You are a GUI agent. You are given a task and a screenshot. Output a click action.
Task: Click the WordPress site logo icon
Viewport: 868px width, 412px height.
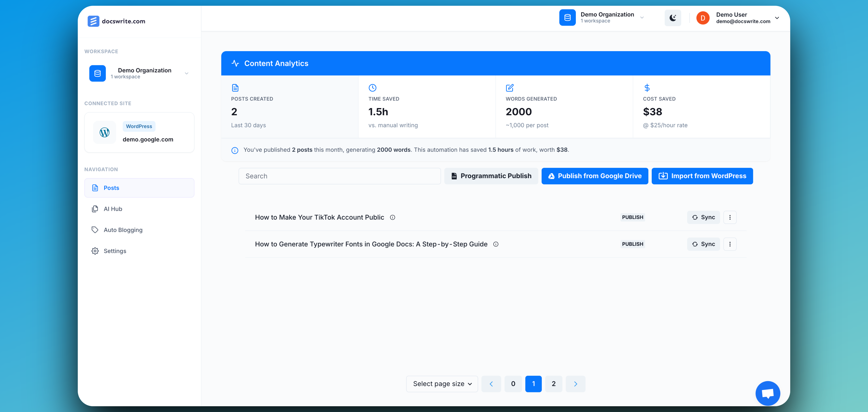(x=104, y=132)
